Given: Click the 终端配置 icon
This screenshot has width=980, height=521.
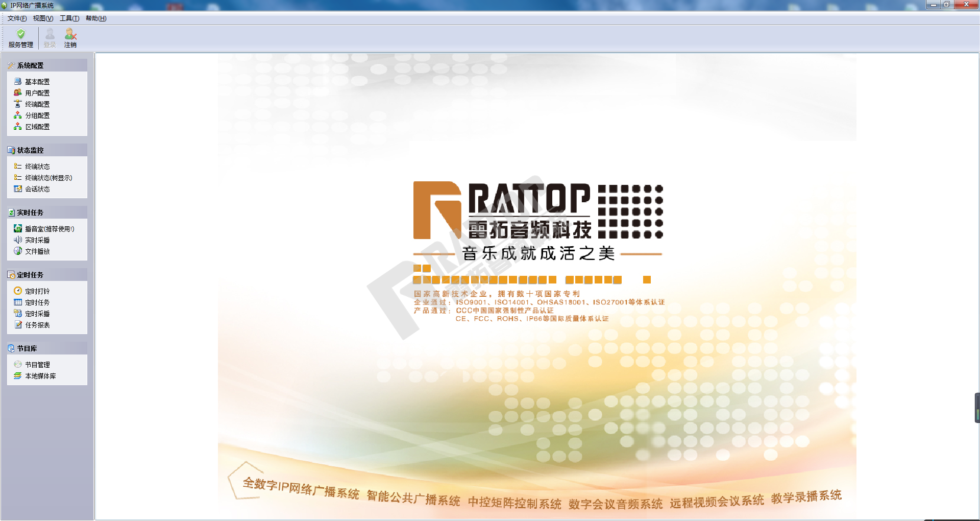Looking at the screenshot, I should (18, 104).
